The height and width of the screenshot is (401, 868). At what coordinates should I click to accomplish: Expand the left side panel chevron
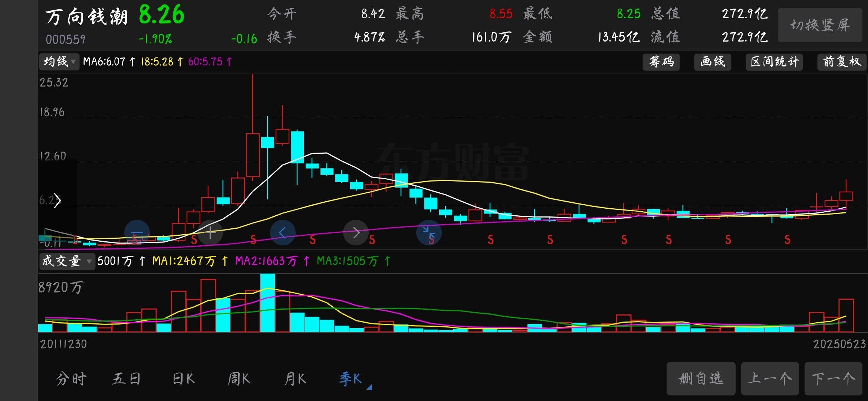point(57,200)
